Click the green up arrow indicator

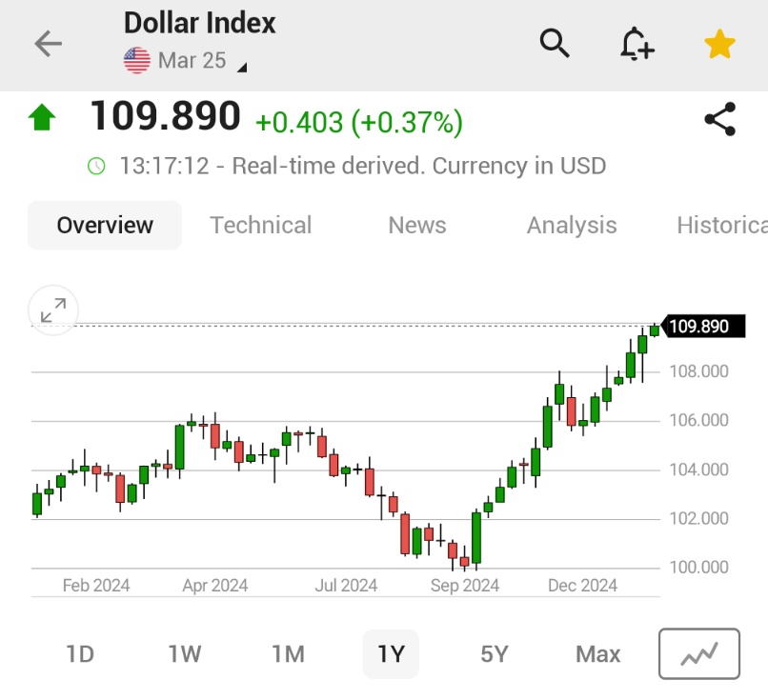44,115
